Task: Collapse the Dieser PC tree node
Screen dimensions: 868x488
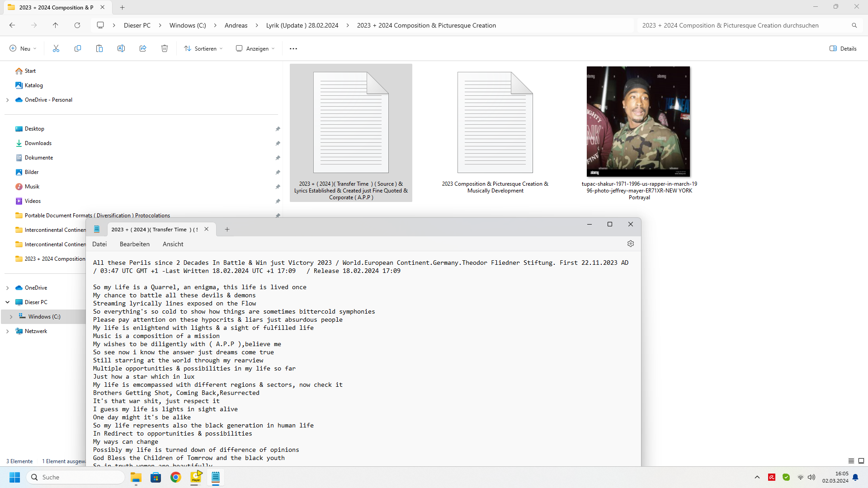Action: click(8, 302)
